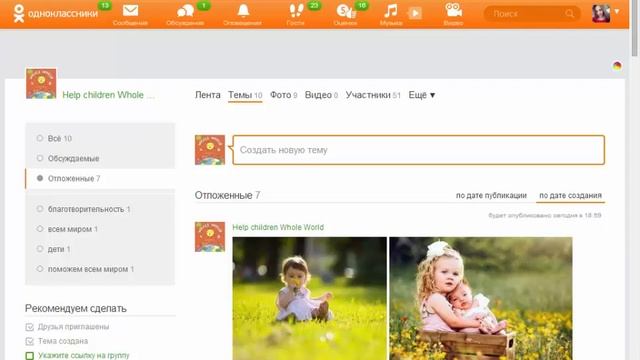
Task: Click the post author avatar
Action: click(210, 237)
